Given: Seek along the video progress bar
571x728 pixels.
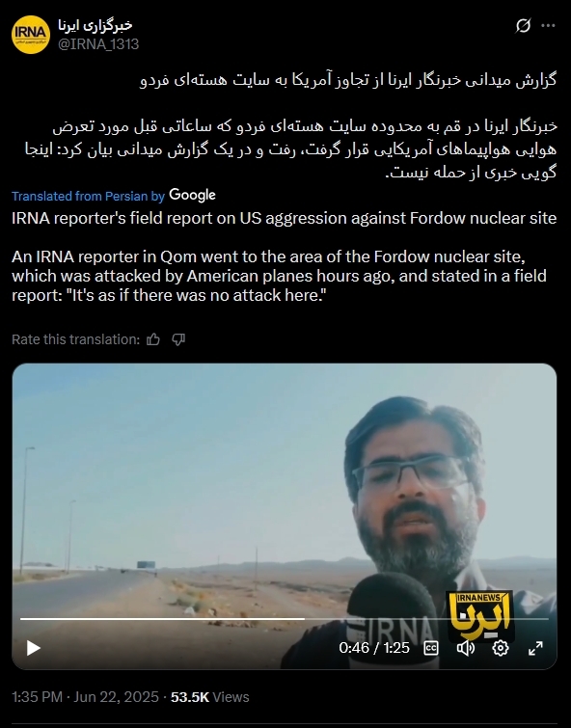Looking at the screenshot, I should click(x=285, y=618).
